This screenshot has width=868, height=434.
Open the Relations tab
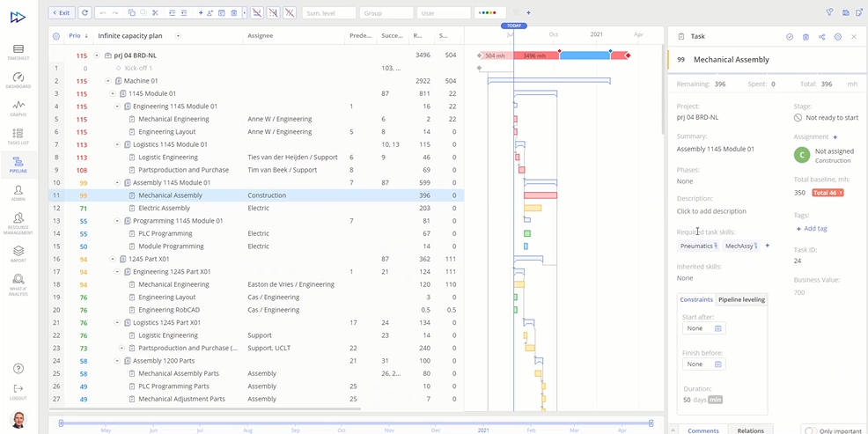750,430
